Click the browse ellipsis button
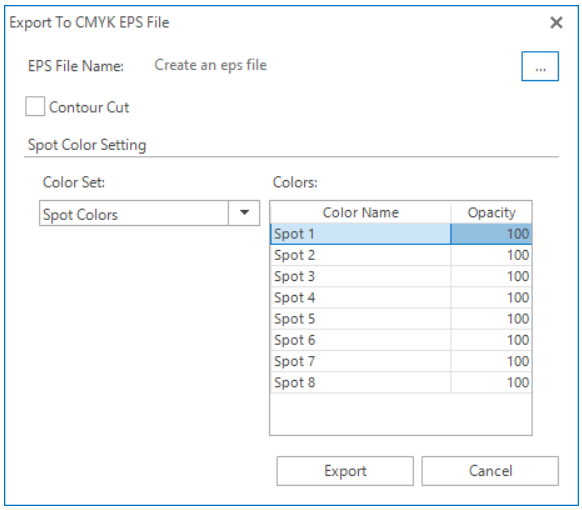Image resolution: width=582 pixels, height=510 pixels. tap(540, 66)
